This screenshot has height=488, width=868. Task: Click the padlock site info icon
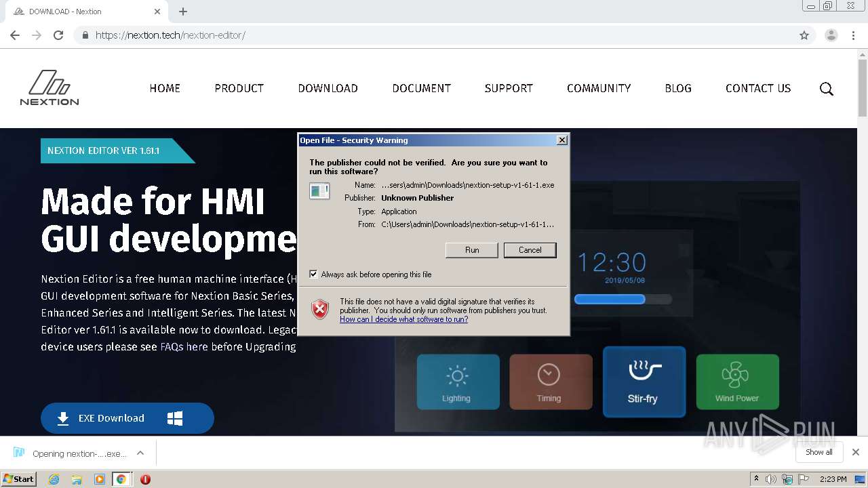85,35
